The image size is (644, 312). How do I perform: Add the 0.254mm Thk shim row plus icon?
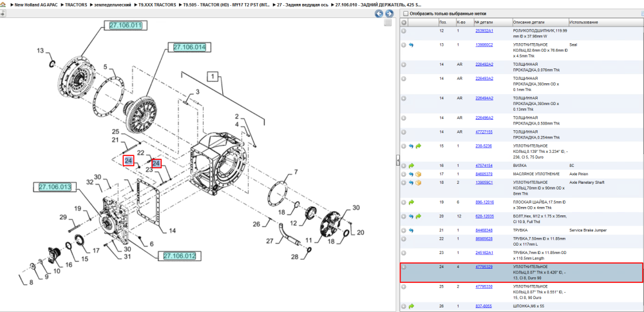pyautogui.click(x=404, y=132)
